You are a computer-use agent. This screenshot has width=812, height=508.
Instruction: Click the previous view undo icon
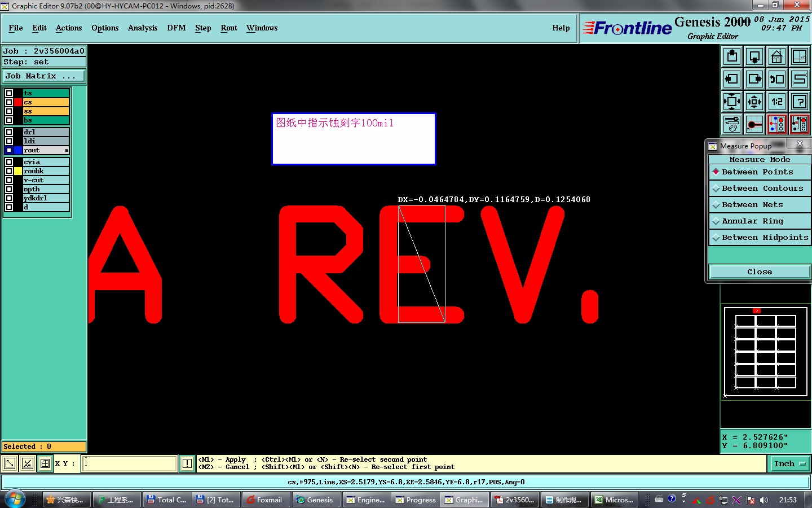[x=777, y=79]
